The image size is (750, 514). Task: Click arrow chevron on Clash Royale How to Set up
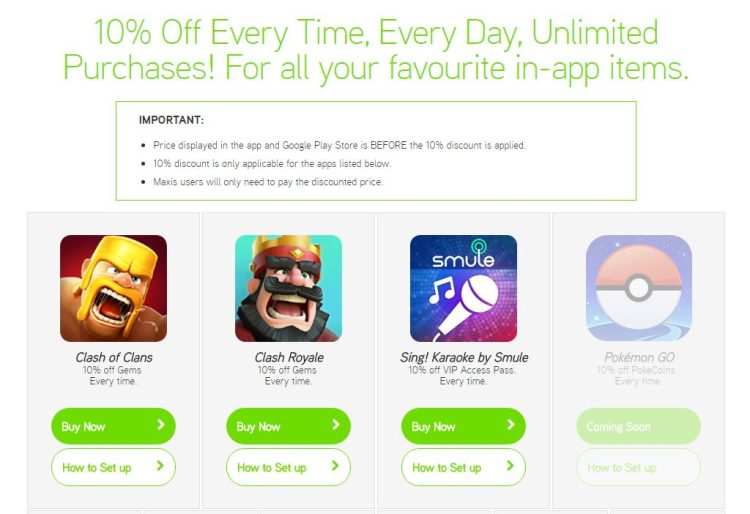pyautogui.click(x=335, y=466)
